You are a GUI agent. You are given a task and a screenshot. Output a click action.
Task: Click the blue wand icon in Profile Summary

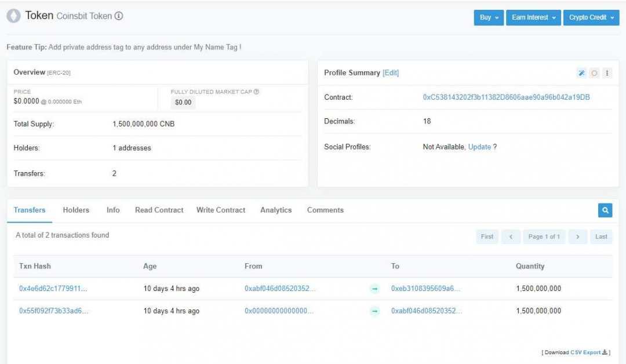click(x=581, y=73)
